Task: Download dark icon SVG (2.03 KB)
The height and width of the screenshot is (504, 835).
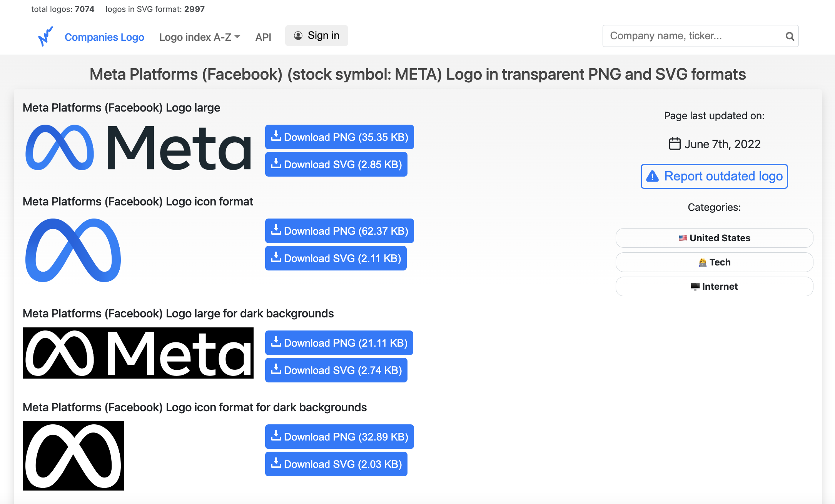Action: [x=336, y=464]
